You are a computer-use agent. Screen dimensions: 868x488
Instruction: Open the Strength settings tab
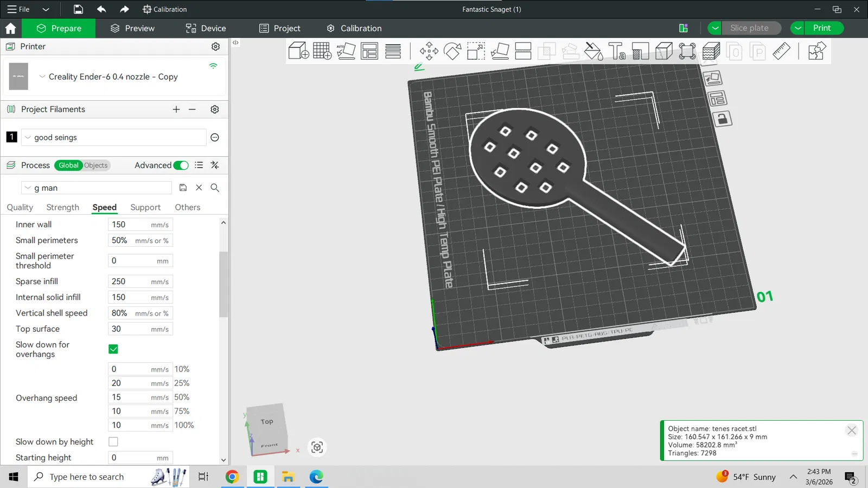coord(63,207)
